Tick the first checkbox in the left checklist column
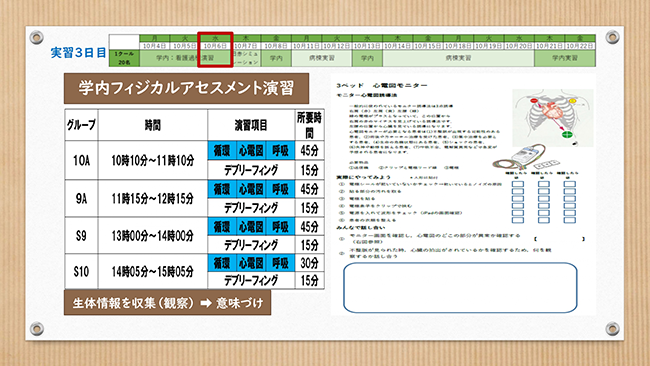 [x=518, y=184]
